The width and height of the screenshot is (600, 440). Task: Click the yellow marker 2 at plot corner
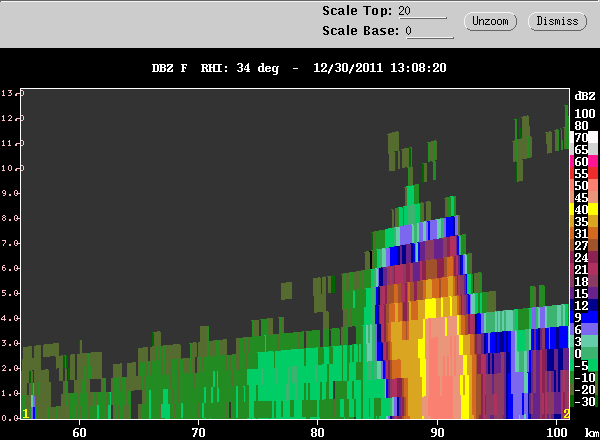tap(566, 414)
